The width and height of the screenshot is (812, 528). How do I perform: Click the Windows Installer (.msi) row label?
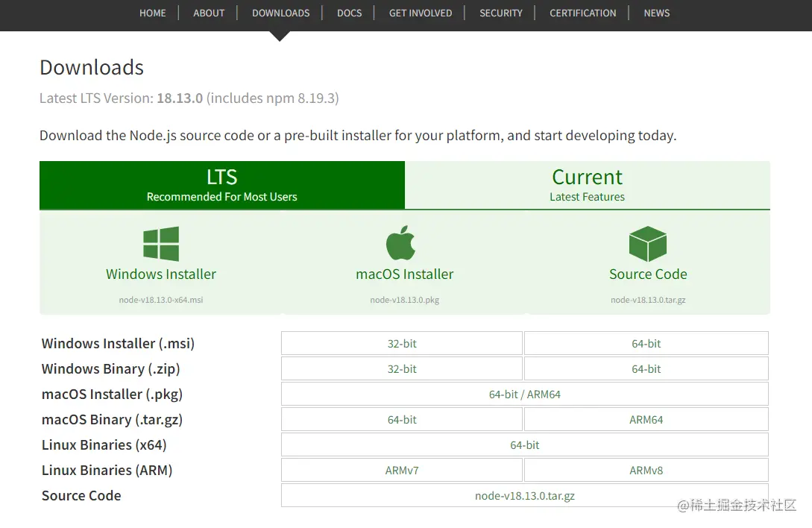coord(118,344)
